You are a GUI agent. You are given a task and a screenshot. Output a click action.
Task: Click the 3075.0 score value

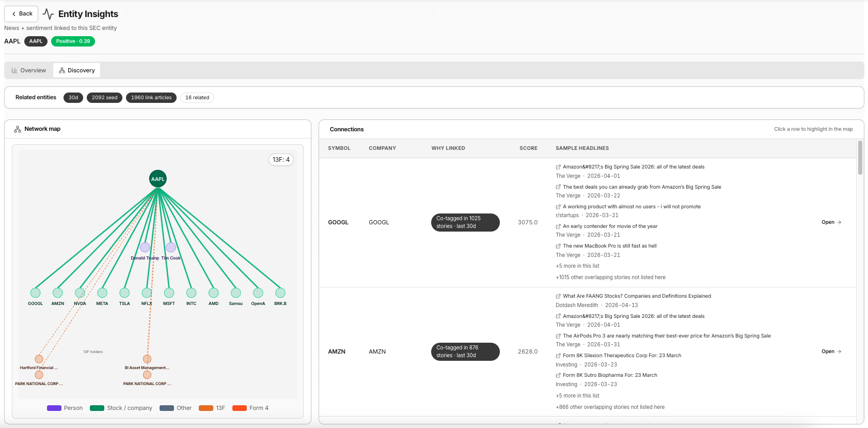point(528,222)
